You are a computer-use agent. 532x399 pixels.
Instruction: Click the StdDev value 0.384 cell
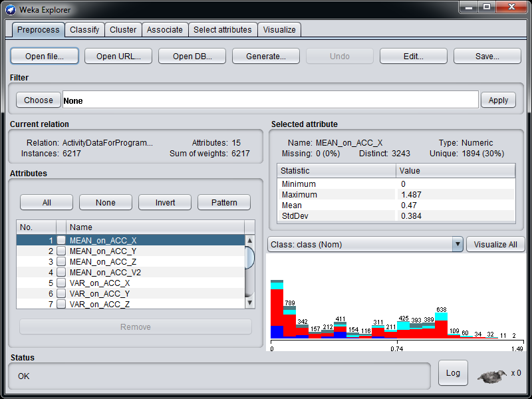[x=456, y=215]
